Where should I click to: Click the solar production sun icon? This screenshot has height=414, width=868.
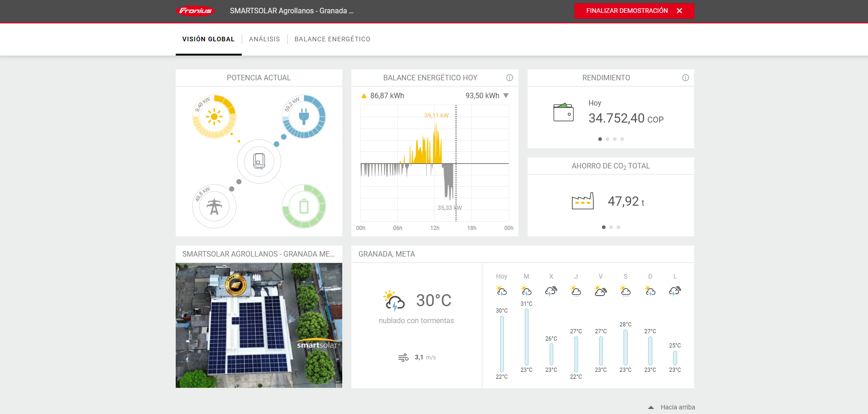(214, 117)
